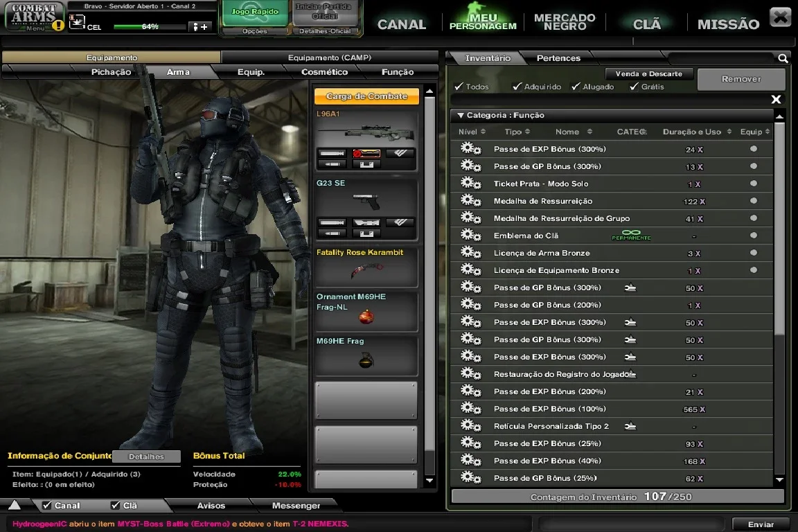The image size is (798, 532).
Task: Click the checkmark attachment icon on L96A1
Action: 400,153
